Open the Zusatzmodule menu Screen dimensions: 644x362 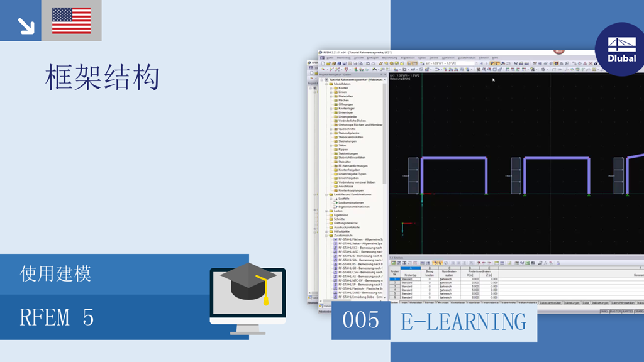[x=467, y=58]
